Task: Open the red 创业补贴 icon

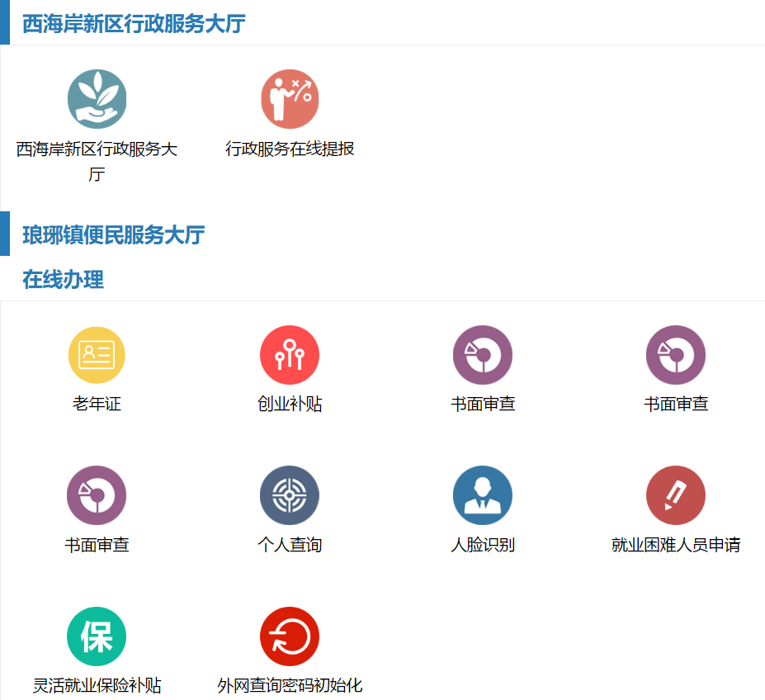Action: coord(290,355)
